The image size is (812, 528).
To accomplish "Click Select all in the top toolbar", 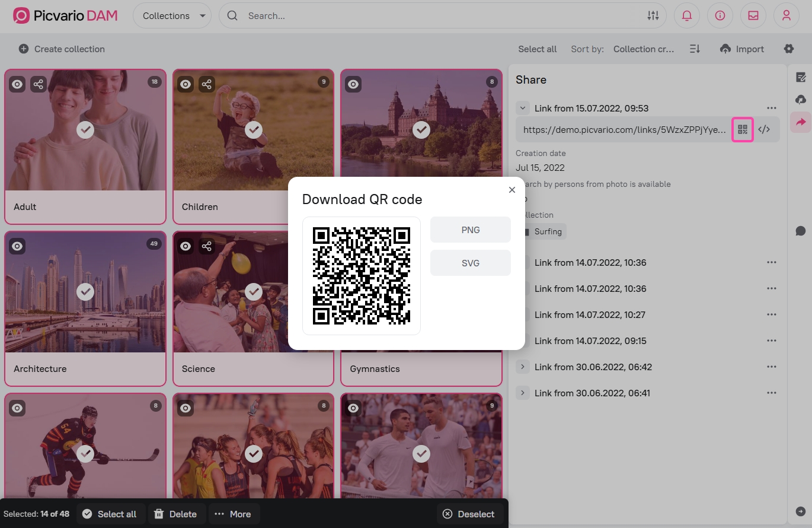I will [538, 49].
